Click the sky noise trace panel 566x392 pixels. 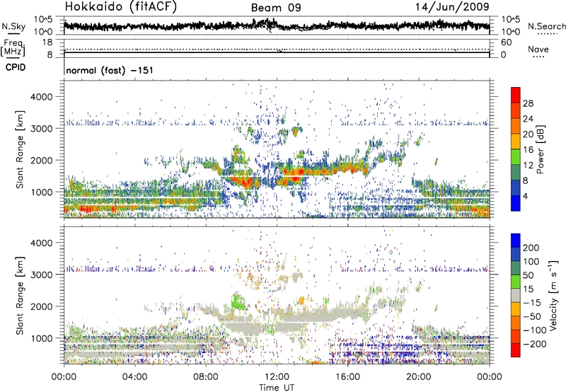click(277, 25)
